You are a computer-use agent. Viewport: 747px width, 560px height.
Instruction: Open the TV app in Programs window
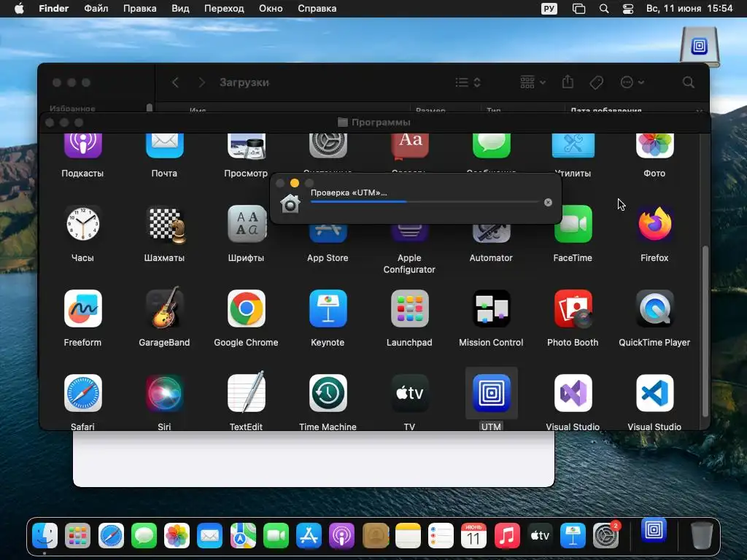[409, 393]
